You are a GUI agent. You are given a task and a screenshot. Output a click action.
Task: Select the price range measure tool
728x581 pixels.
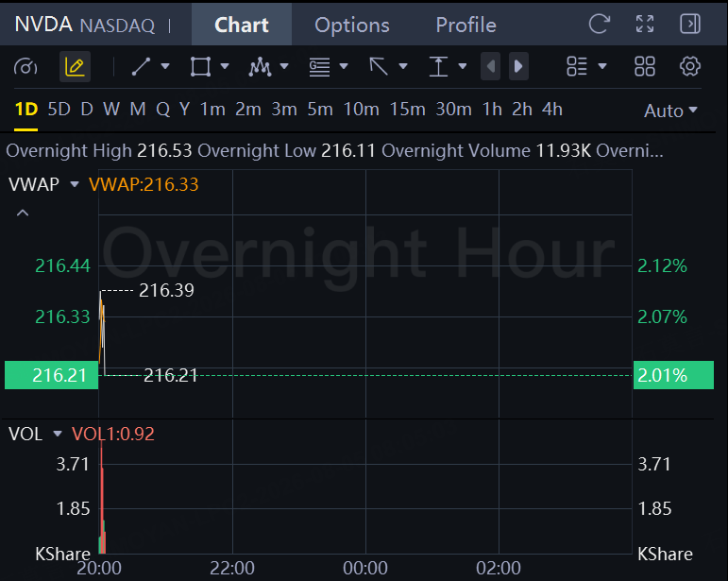(438, 66)
